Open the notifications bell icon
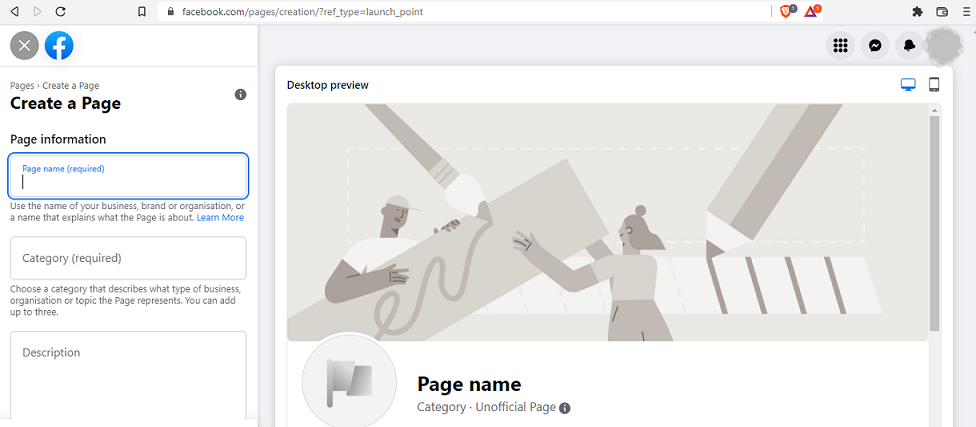Image resolution: width=976 pixels, height=427 pixels. (x=909, y=45)
